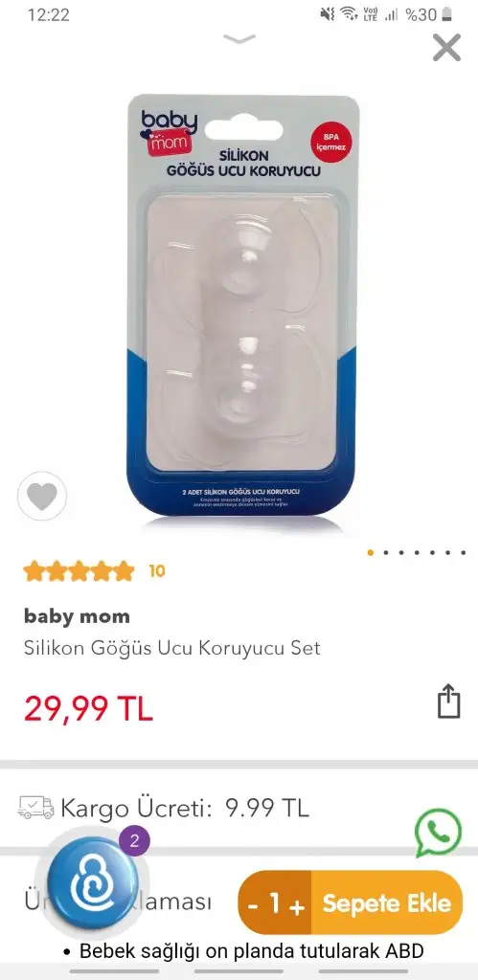Tap the purple notification badge showing 2
This screenshot has width=478, height=980.
(134, 840)
